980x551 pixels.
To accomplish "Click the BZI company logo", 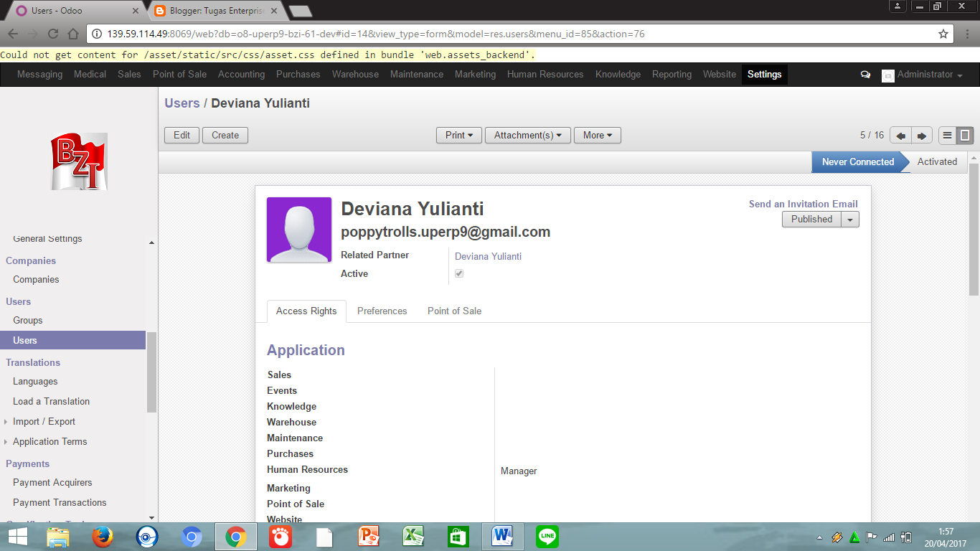I will point(79,161).
